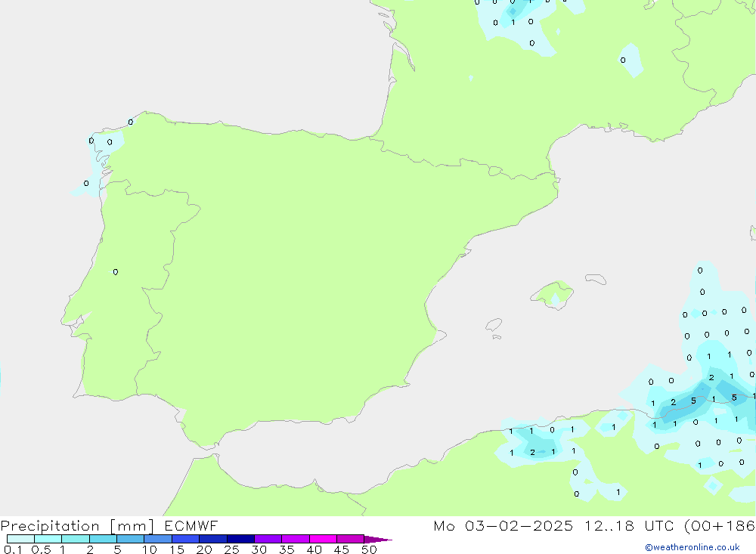The image size is (756, 554).
Task: Pick the 10–15 mm legend swatch
Action: coord(158,539)
